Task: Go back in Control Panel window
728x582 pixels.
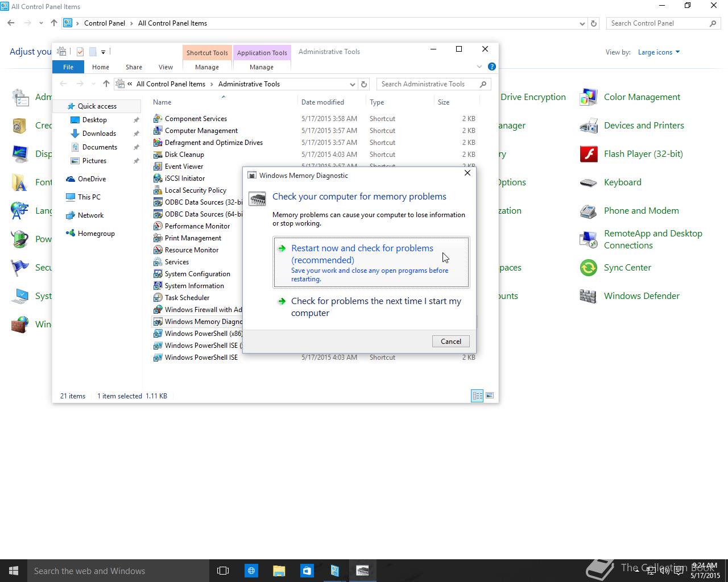Action: (11, 23)
